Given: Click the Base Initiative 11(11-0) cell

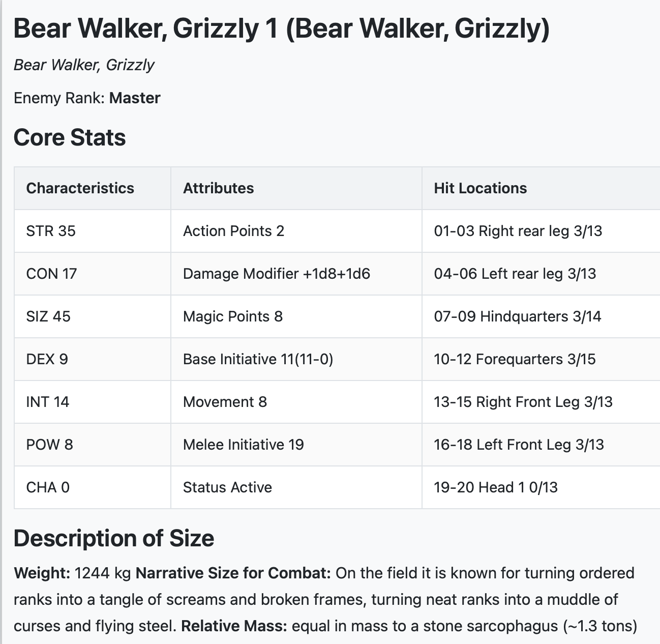Looking at the screenshot, I should (x=258, y=359).
